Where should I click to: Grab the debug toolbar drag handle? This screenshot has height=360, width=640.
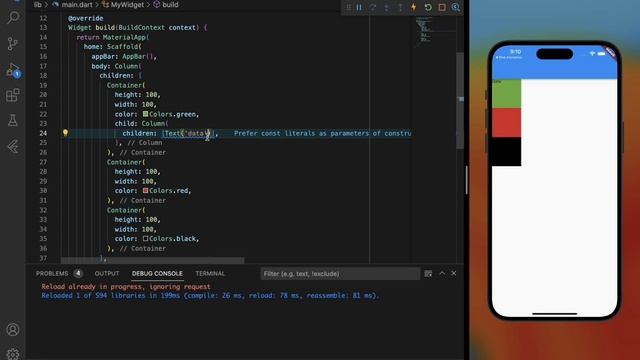(x=349, y=7)
